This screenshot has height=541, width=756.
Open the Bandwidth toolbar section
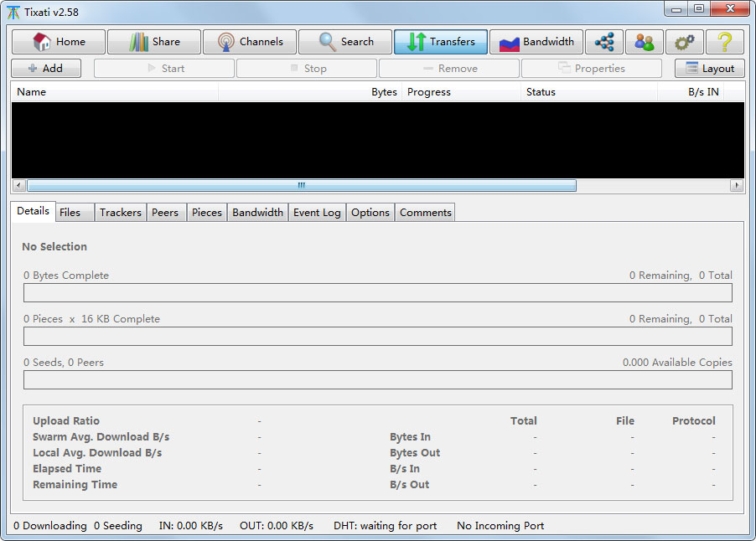coord(536,41)
